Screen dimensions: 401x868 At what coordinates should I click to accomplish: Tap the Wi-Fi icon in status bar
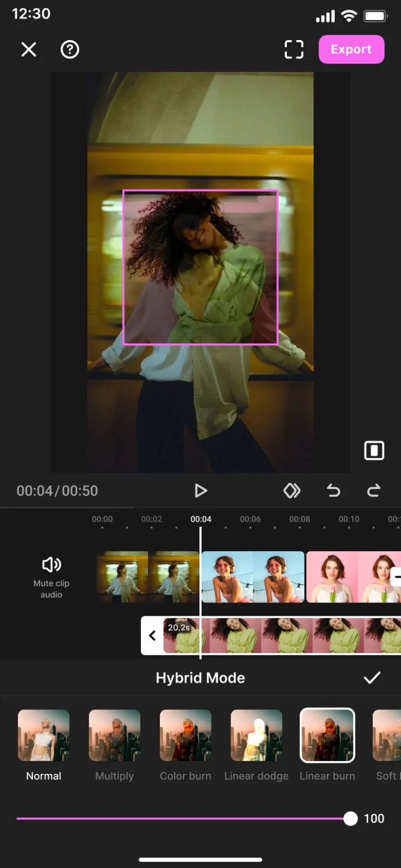[349, 16]
